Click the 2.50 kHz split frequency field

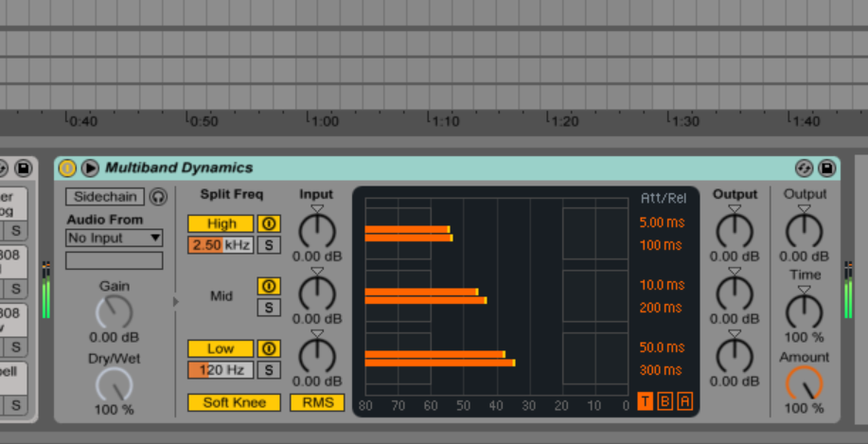point(220,245)
